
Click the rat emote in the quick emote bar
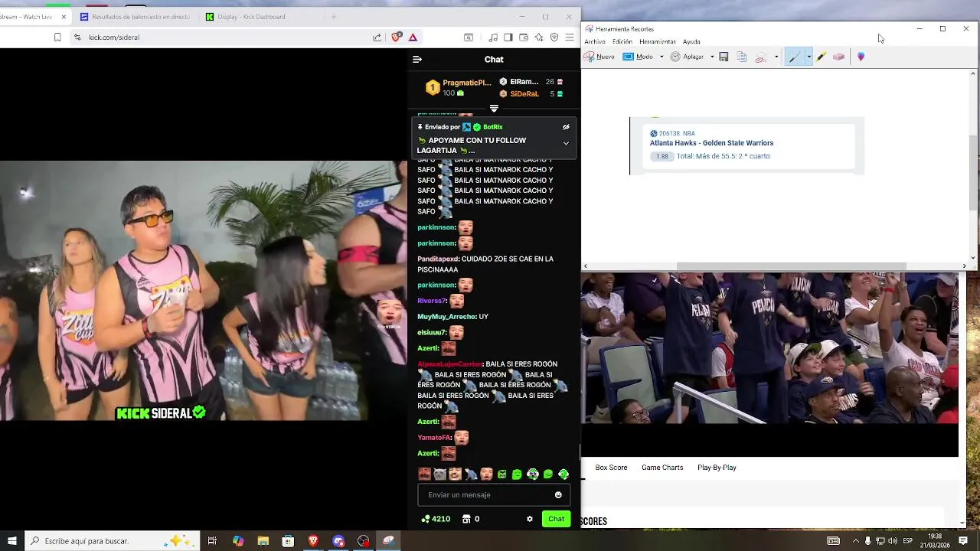471,474
